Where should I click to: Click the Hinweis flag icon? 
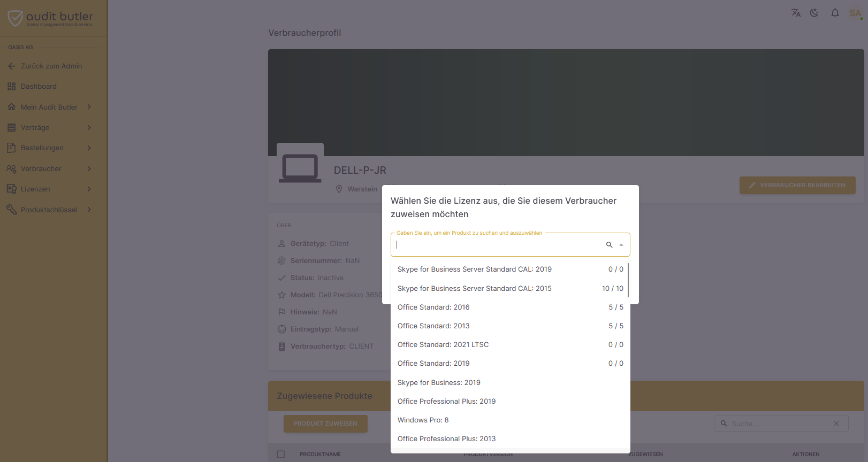click(282, 312)
